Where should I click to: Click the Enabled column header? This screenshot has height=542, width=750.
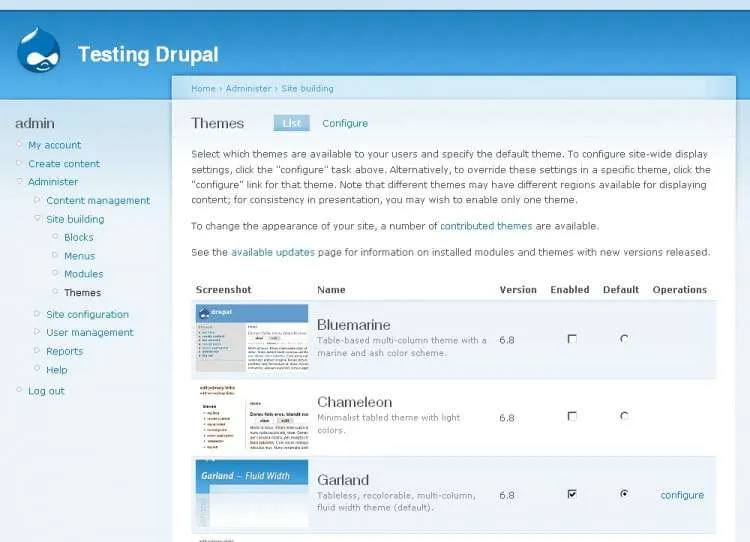tap(570, 289)
